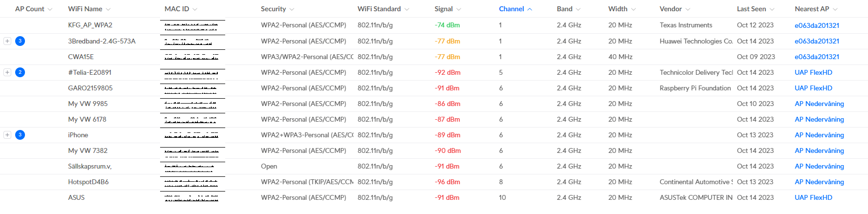Click the Width column header chevron
Viewport: 868px width, 214px height.
click(633, 9)
